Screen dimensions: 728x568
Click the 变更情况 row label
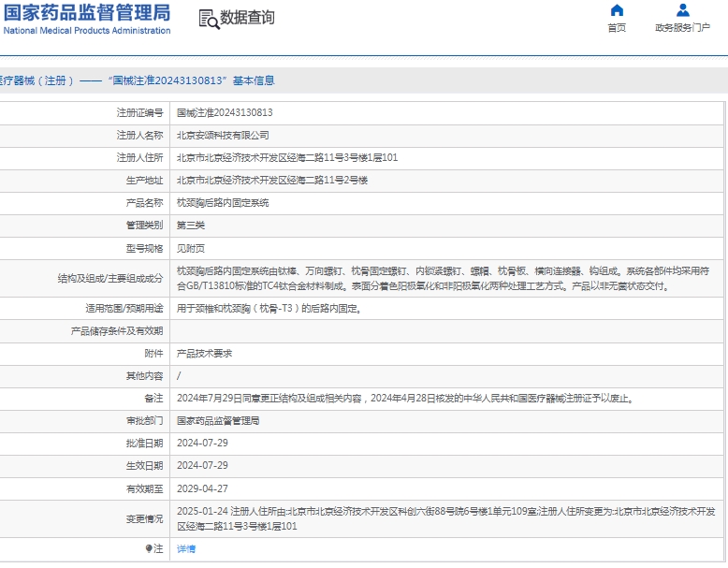point(144,518)
